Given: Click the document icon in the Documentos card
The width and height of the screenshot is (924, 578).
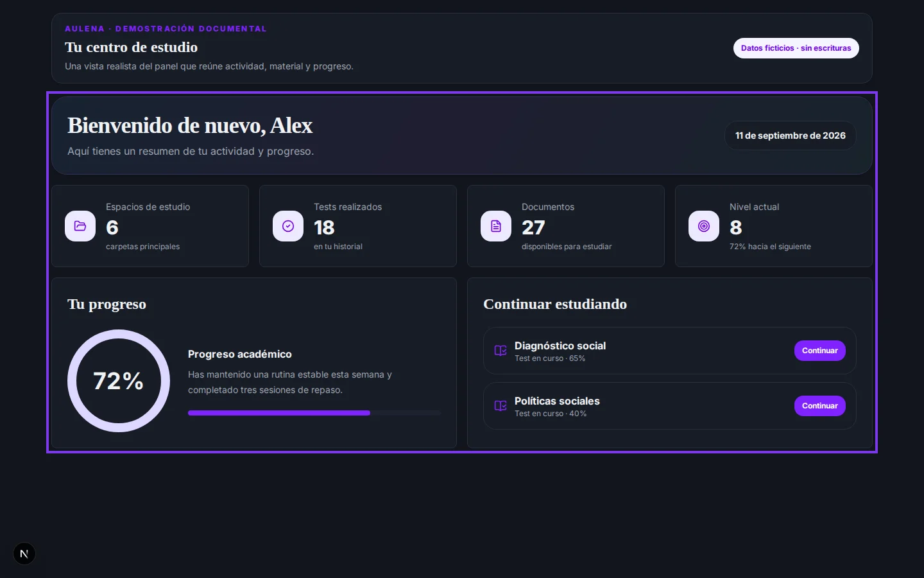Looking at the screenshot, I should pos(496,226).
